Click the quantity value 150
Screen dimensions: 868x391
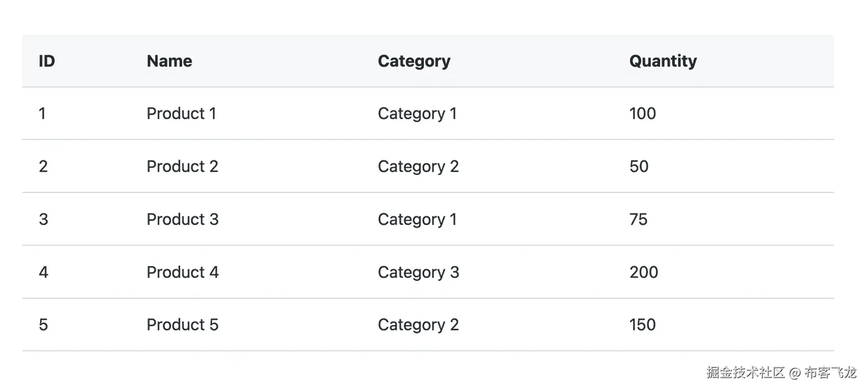[642, 325]
